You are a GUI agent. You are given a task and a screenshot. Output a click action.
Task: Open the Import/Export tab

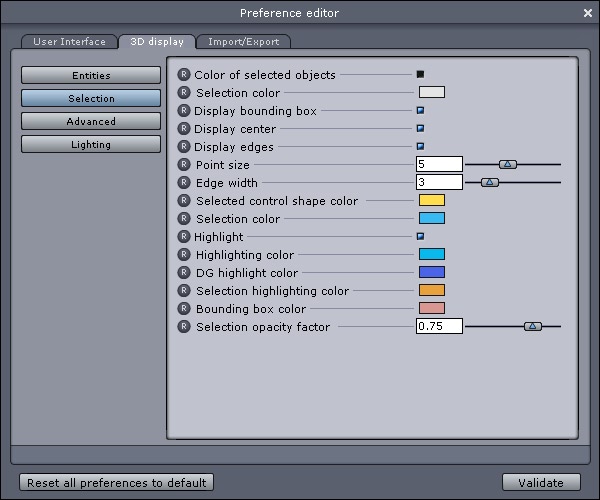click(x=243, y=41)
